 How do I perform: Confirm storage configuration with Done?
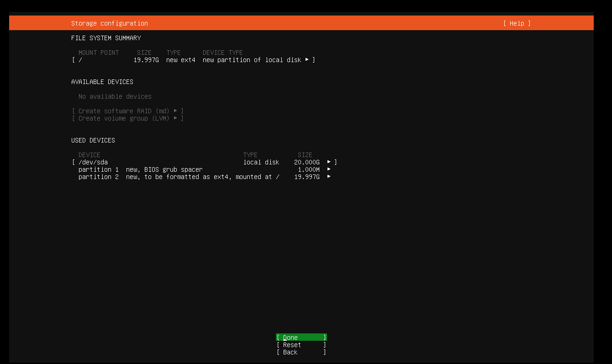(301, 337)
